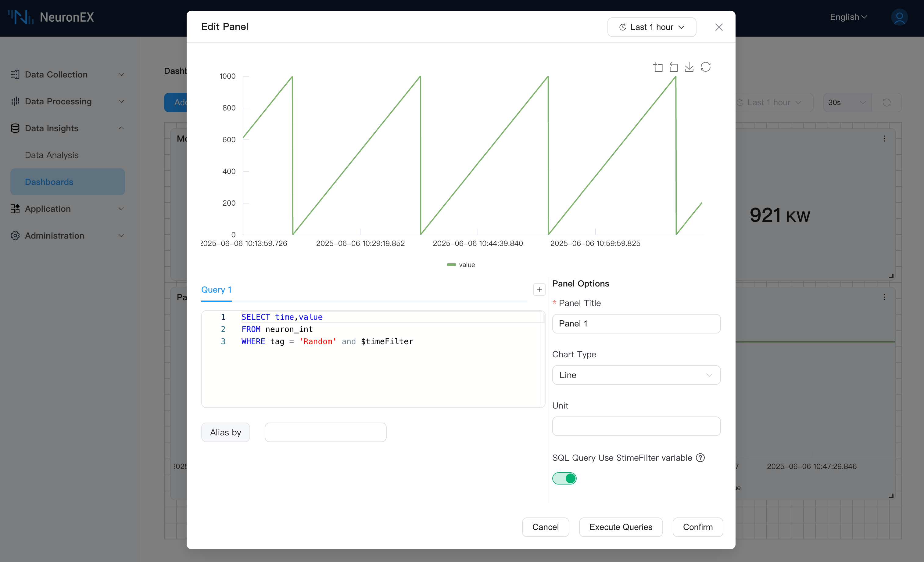Click the timeFilter help question icon
Viewport: 924px width, 562px height.
pos(700,458)
